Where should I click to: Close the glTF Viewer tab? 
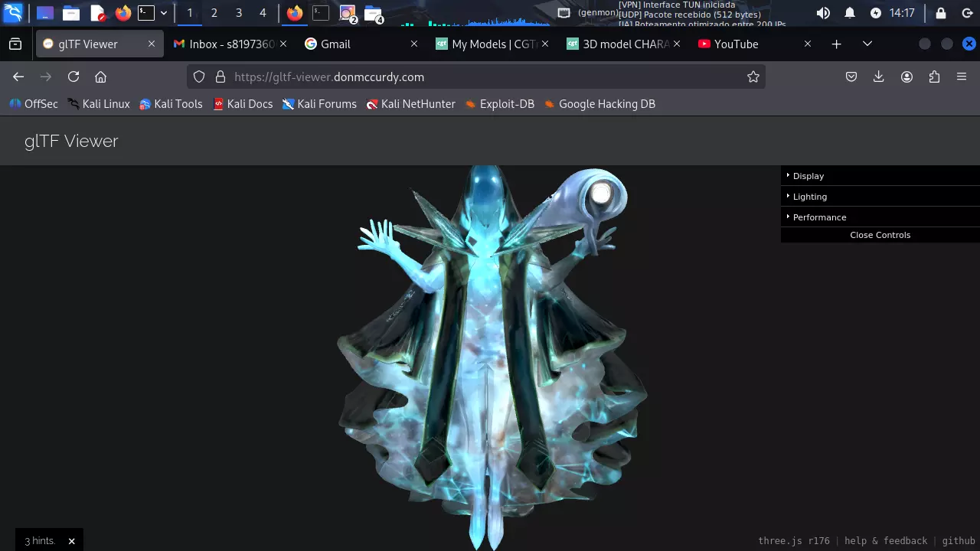click(152, 44)
